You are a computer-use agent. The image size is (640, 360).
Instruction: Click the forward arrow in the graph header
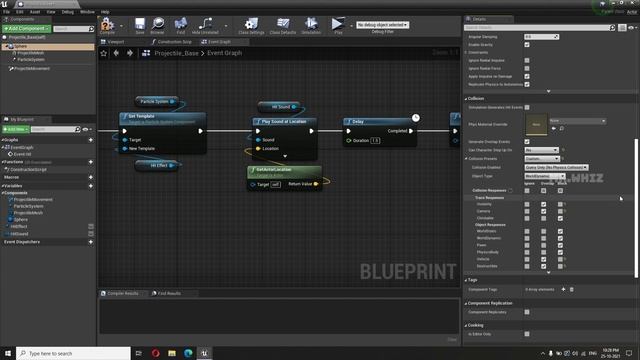tap(130, 53)
